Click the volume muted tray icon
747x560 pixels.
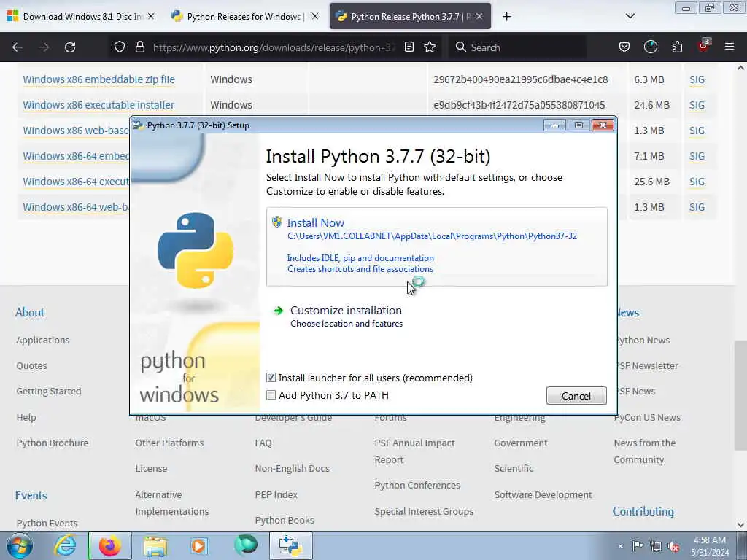673,546
